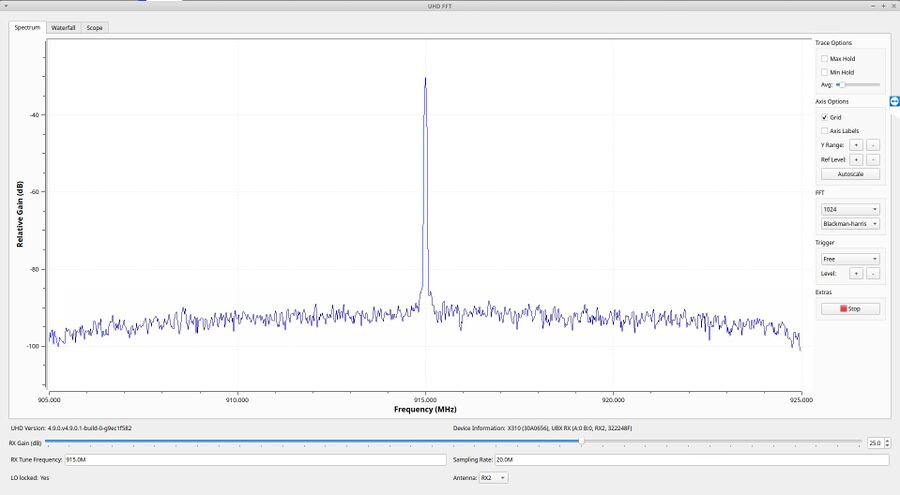The width and height of the screenshot is (900, 495).
Task: Raise Trigger Level with plus button
Action: (x=856, y=274)
